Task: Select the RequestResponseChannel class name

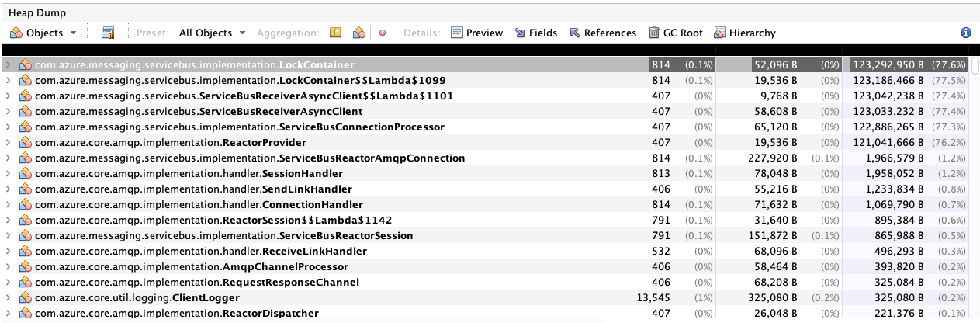Action: (x=290, y=283)
